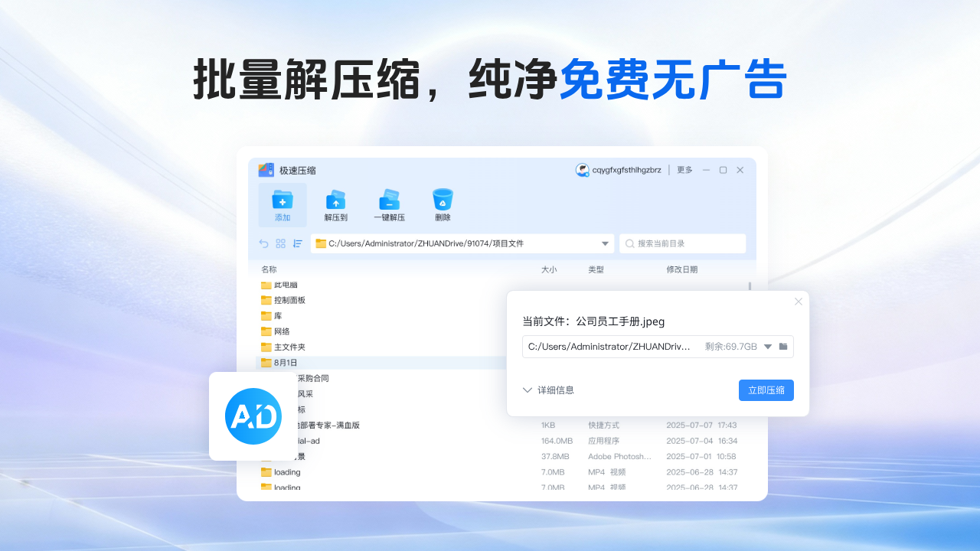The width and height of the screenshot is (980, 551).
Task: Click the undo arrow icon
Action: 263,243
